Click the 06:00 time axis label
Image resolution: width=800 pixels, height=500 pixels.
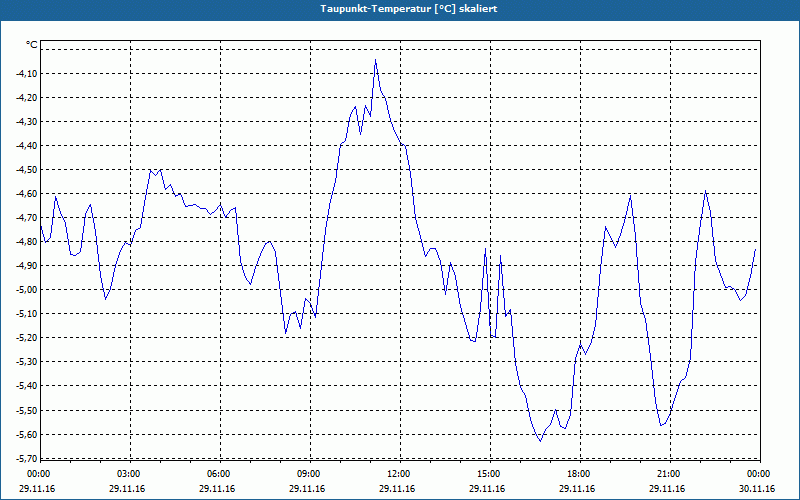(220, 474)
